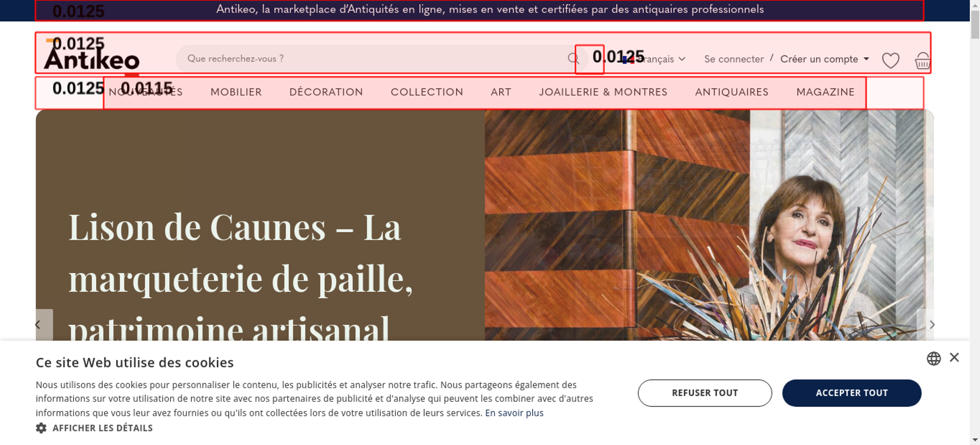Click the globe language icon in cookie banner

933,358
